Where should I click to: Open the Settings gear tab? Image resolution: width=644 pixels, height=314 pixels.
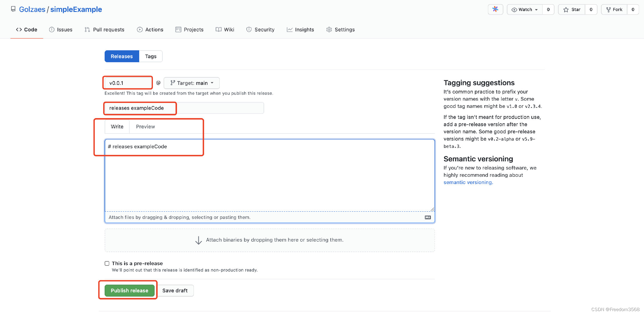click(340, 30)
